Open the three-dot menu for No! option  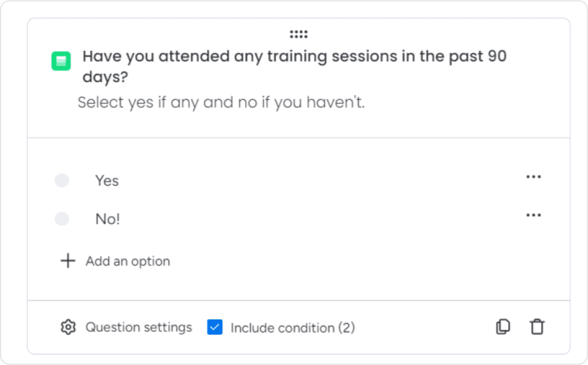point(534,214)
